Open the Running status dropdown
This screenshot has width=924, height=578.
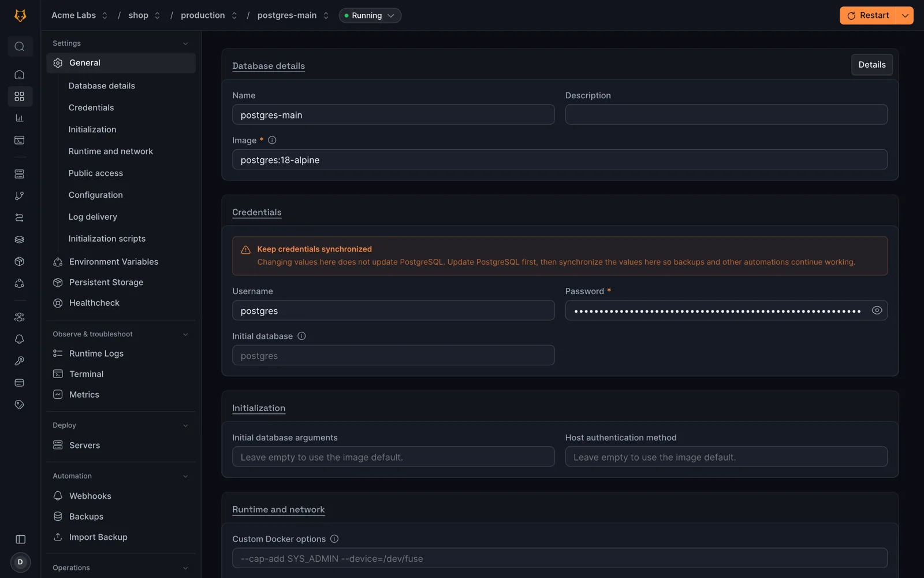click(370, 16)
